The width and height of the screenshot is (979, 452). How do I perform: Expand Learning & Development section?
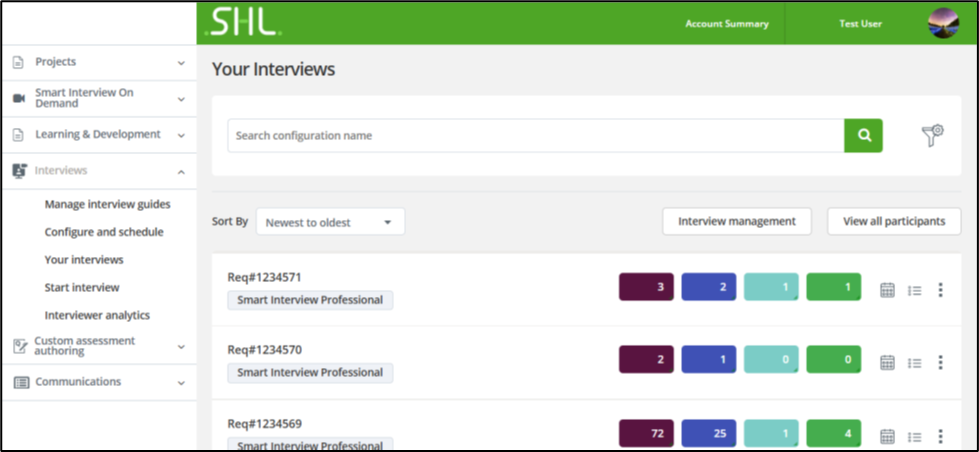pyautogui.click(x=98, y=134)
